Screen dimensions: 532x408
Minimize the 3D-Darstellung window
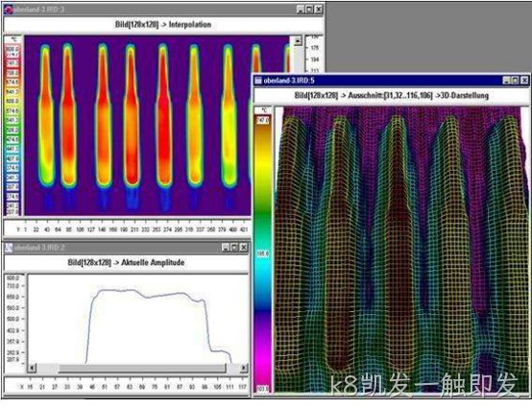coord(507,81)
